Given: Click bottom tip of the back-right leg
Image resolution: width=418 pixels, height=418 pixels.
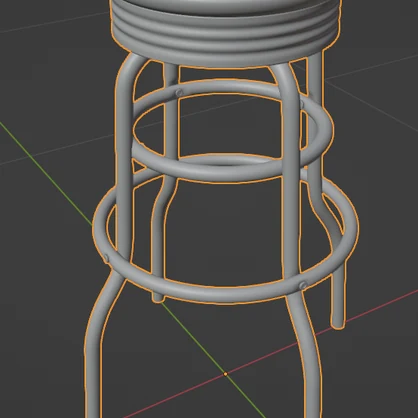Looking at the screenshot, I should point(338,323).
